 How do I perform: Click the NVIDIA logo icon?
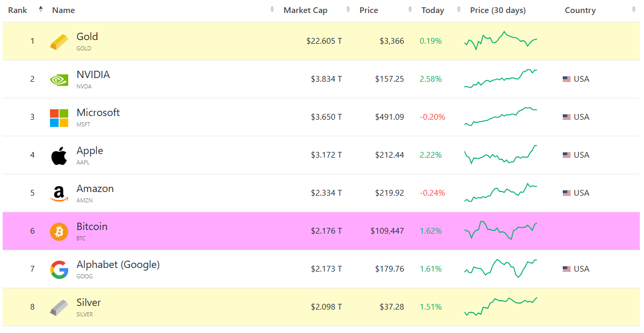click(x=59, y=80)
